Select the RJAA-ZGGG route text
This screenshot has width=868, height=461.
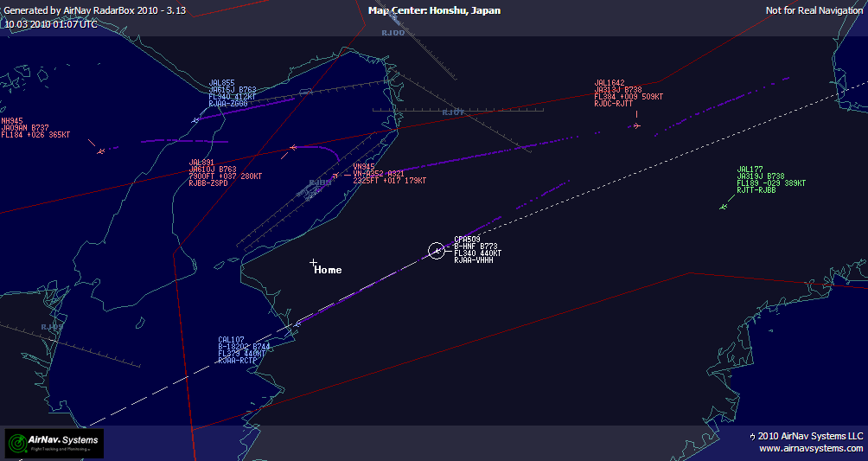228,104
